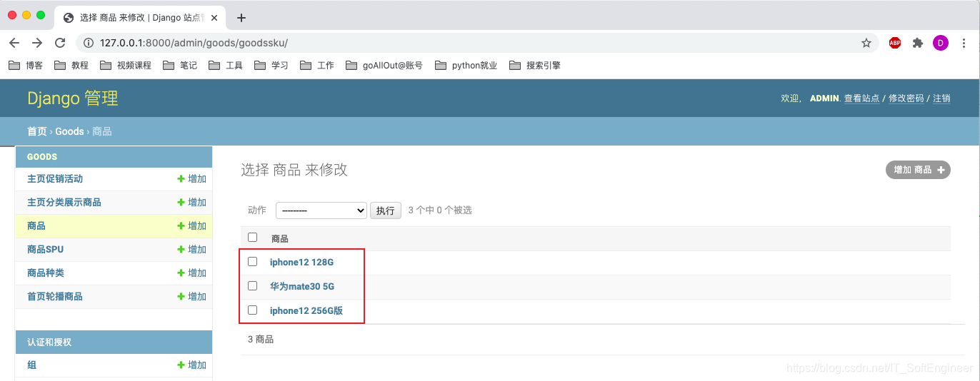
Task: Select the Django admin browser tab
Action: 141,18
